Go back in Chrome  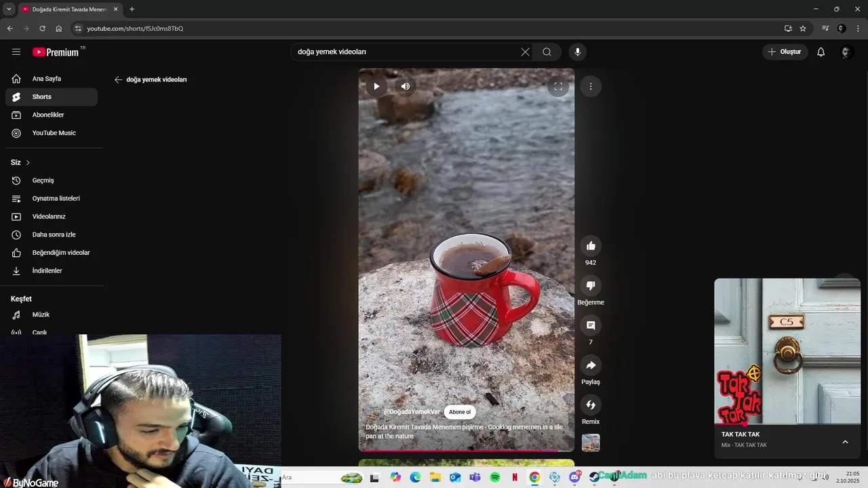(x=9, y=28)
